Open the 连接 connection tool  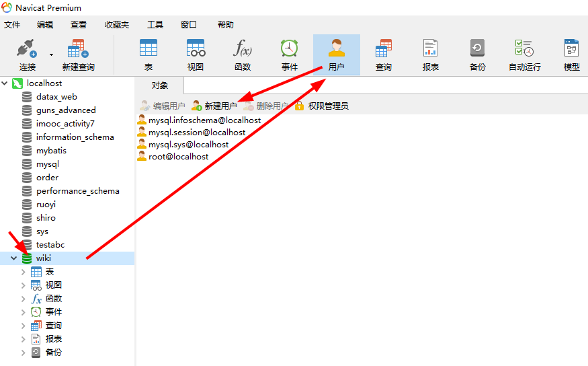tap(28, 55)
